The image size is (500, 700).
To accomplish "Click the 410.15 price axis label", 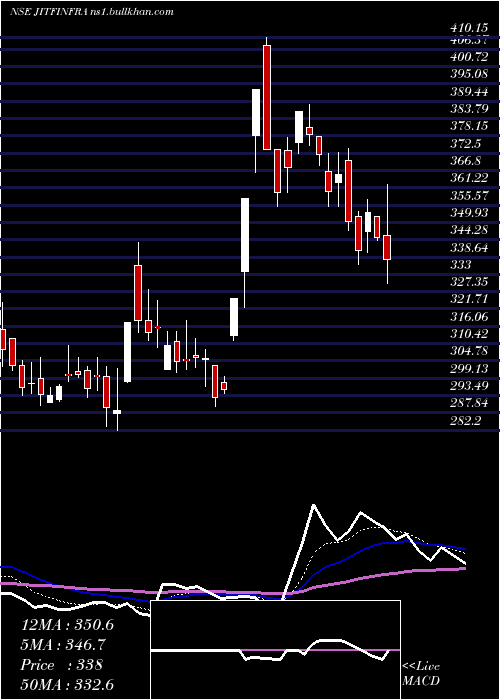I will (469, 29).
